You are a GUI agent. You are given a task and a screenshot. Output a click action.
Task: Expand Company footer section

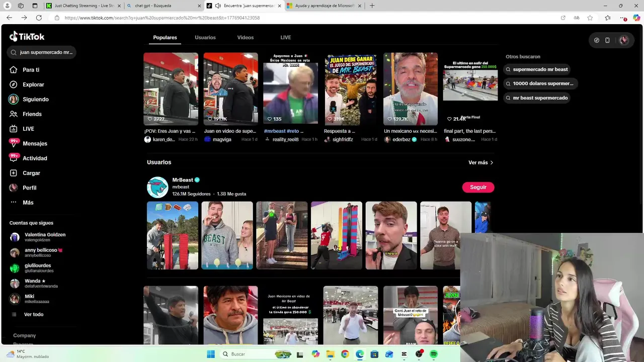coord(24,335)
